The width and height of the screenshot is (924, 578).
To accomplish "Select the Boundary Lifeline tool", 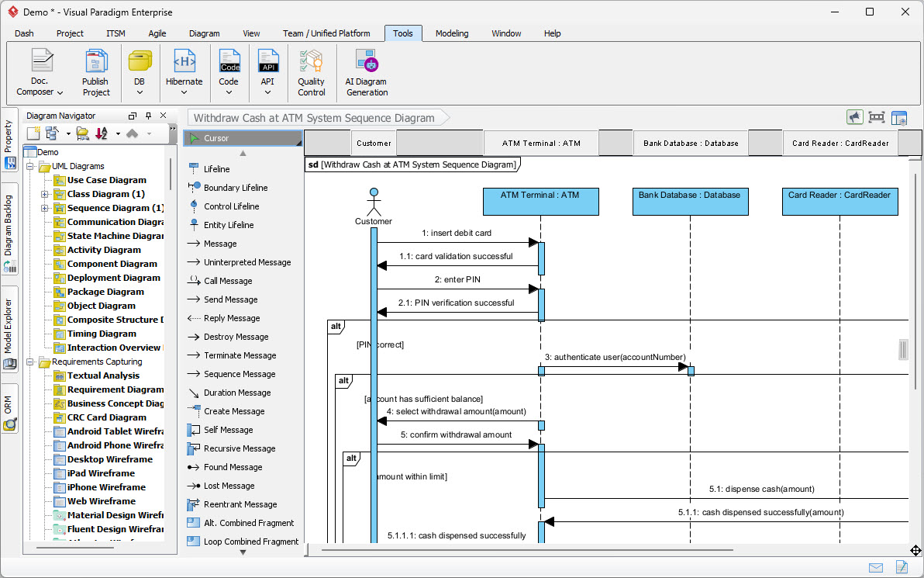I will point(243,188).
